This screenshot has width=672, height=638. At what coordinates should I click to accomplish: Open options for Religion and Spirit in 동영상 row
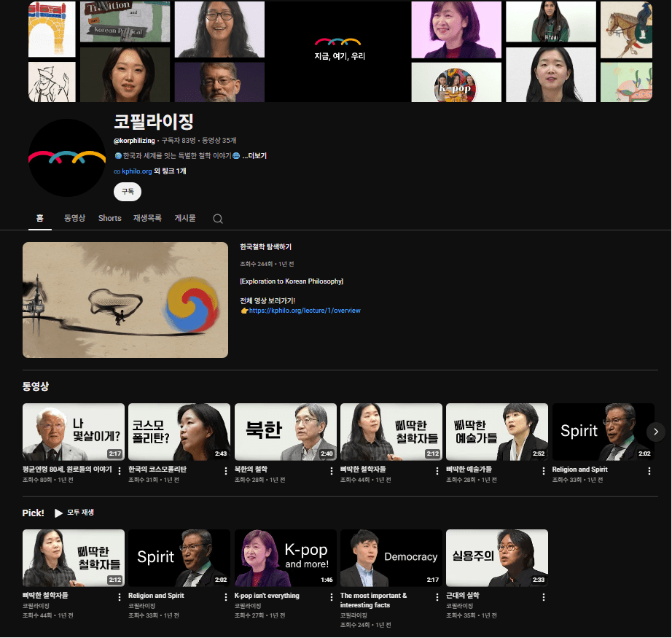(649, 471)
